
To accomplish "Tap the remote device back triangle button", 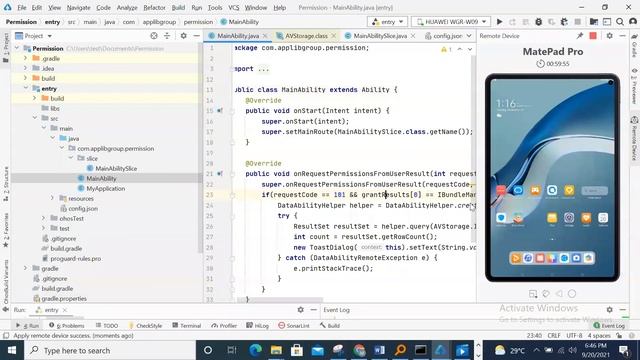I will [559, 293].
